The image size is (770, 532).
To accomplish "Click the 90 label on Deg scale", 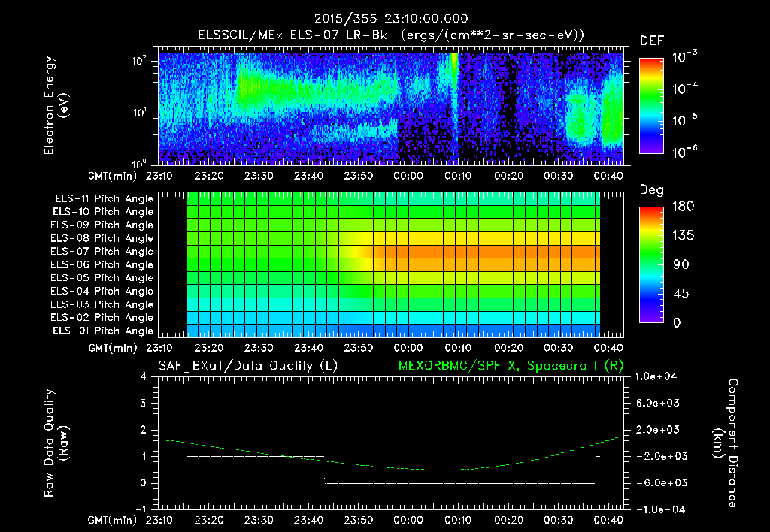I will (x=680, y=264).
